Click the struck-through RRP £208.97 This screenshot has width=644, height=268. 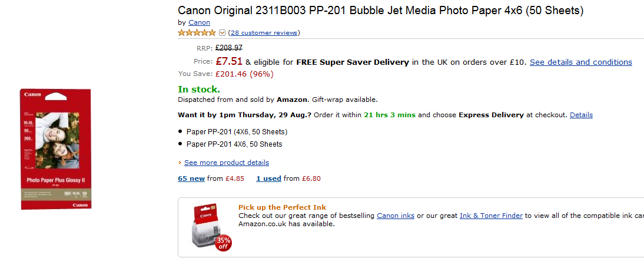pyautogui.click(x=229, y=48)
